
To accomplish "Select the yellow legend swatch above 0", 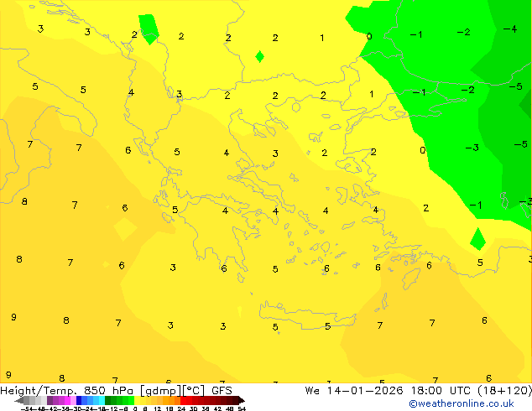I will click(137, 400).
